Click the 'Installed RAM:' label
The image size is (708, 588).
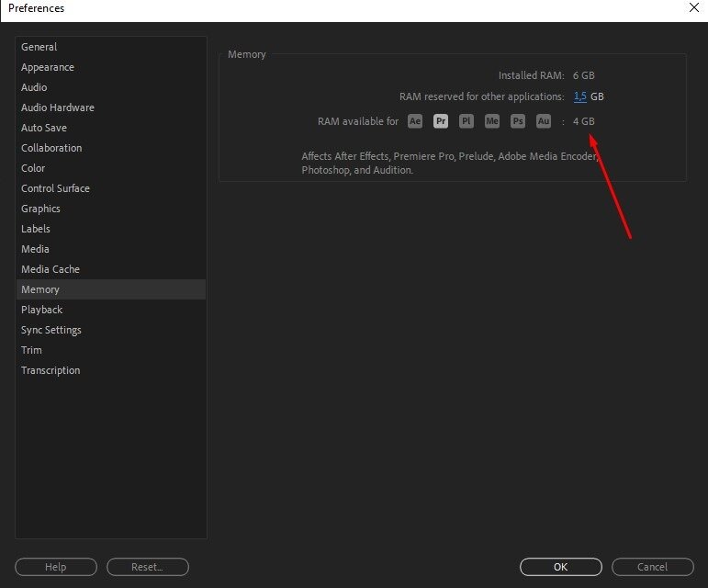pyautogui.click(x=532, y=75)
